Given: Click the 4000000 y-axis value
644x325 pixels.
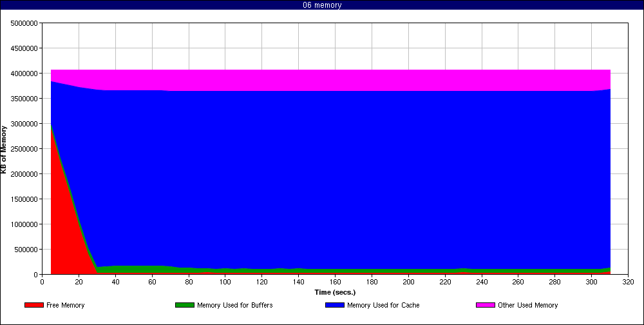Looking at the screenshot, I should [x=26, y=74].
